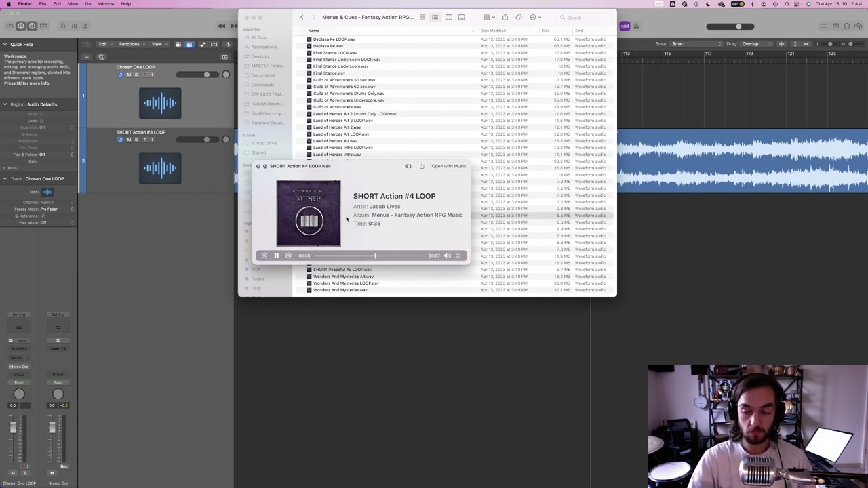Click the Quick Look share icon
Screen dimensions: 868x488
[x=422, y=166]
